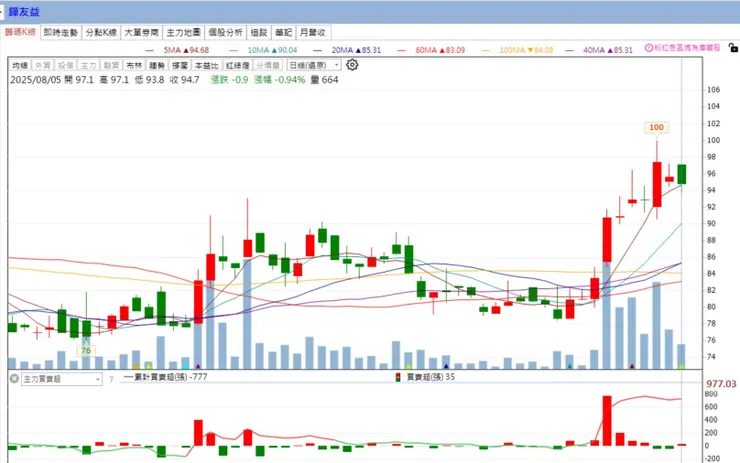Toggle the 投信 overlay button
Viewport: 740px width, 463px height.
[x=65, y=65]
